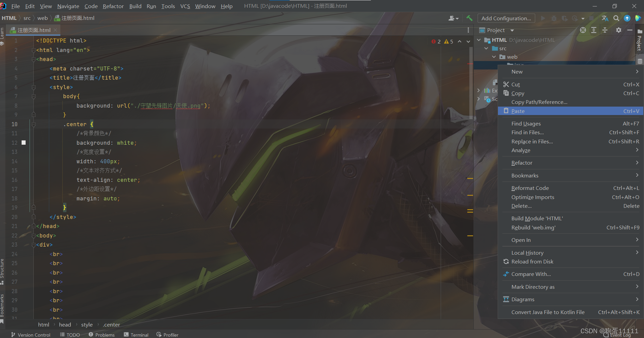
Task: Open Search Everywhere magnifier icon
Action: pyautogui.click(x=616, y=18)
